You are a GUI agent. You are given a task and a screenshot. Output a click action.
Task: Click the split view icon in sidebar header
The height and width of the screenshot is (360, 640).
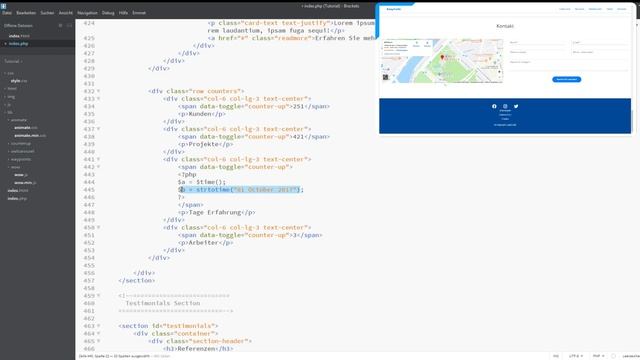point(69,26)
